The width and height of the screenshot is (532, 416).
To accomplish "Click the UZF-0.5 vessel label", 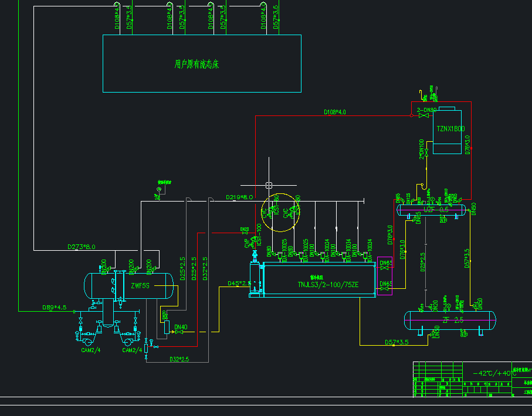I will coord(436,210).
